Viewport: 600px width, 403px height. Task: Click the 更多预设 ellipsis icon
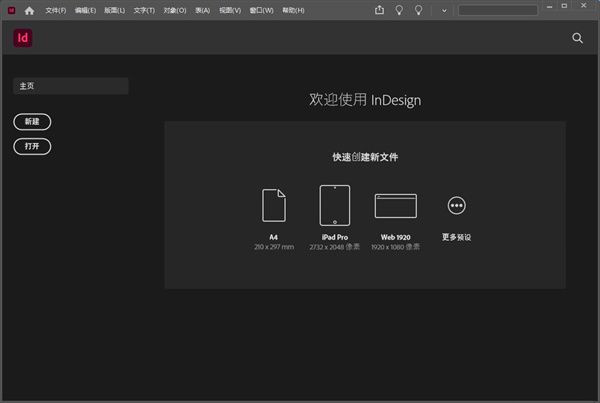(x=457, y=206)
